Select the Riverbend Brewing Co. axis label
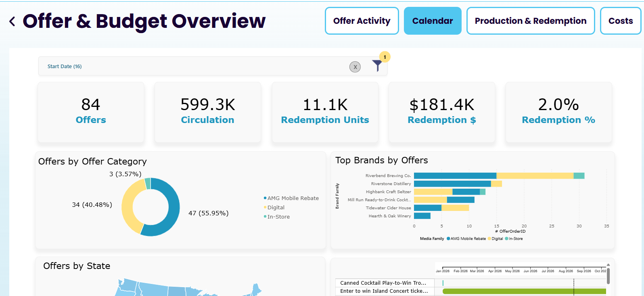The image size is (644, 296). [388, 175]
